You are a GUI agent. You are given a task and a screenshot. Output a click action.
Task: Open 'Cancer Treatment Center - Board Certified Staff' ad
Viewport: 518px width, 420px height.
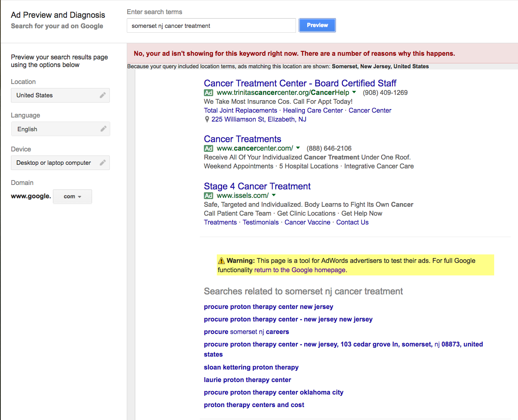tap(300, 83)
